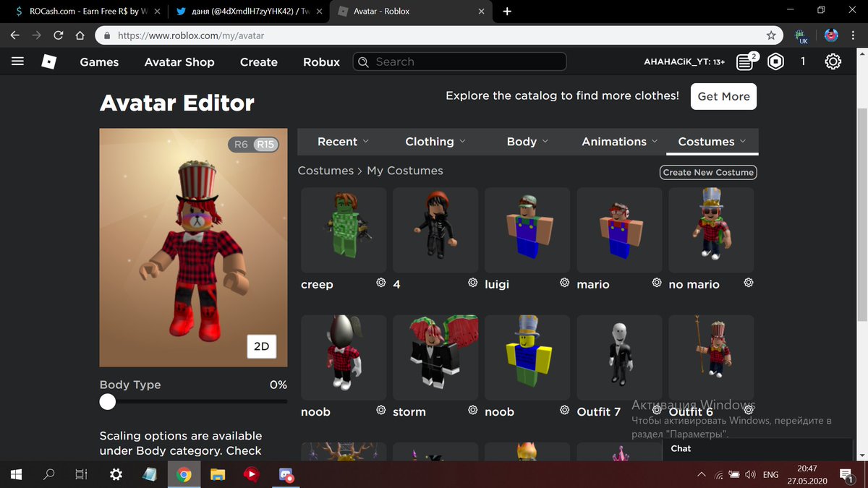Select the luigi costume thumbnail
The height and width of the screenshot is (488, 868).
click(x=527, y=230)
